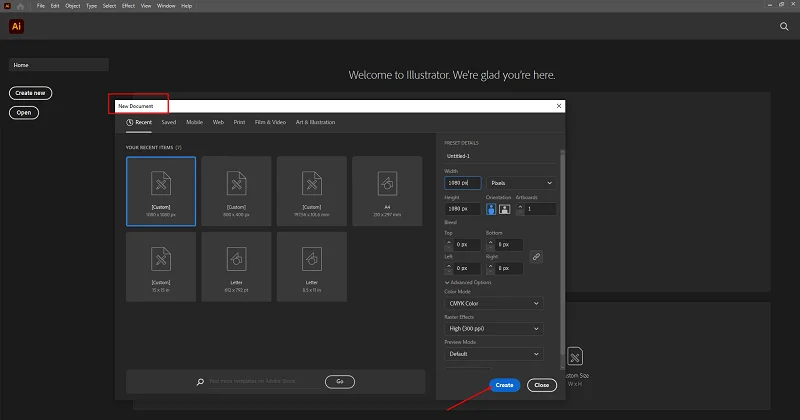Adjust the Left bleed stepper
This screenshot has height=420, width=800.
(448, 268)
